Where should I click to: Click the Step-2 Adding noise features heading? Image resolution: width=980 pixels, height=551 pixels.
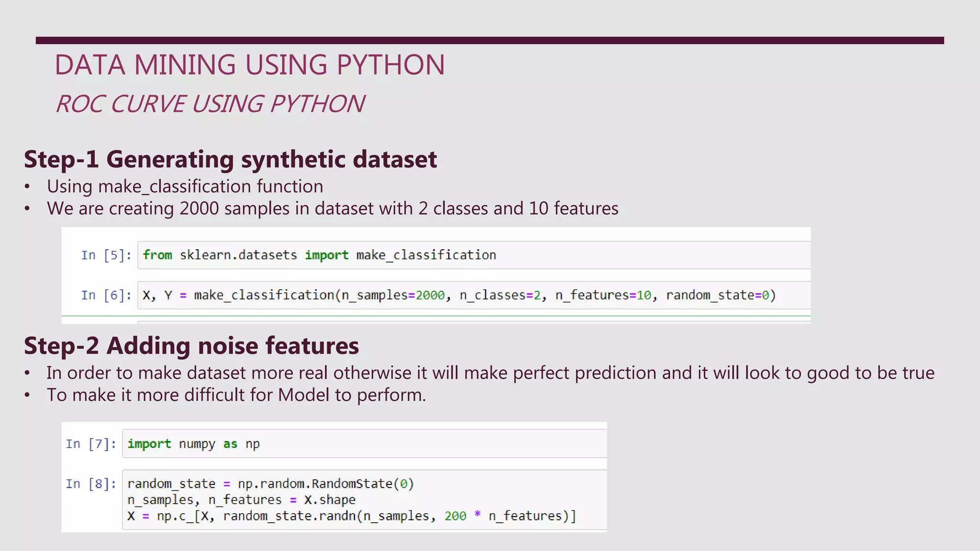click(x=191, y=346)
